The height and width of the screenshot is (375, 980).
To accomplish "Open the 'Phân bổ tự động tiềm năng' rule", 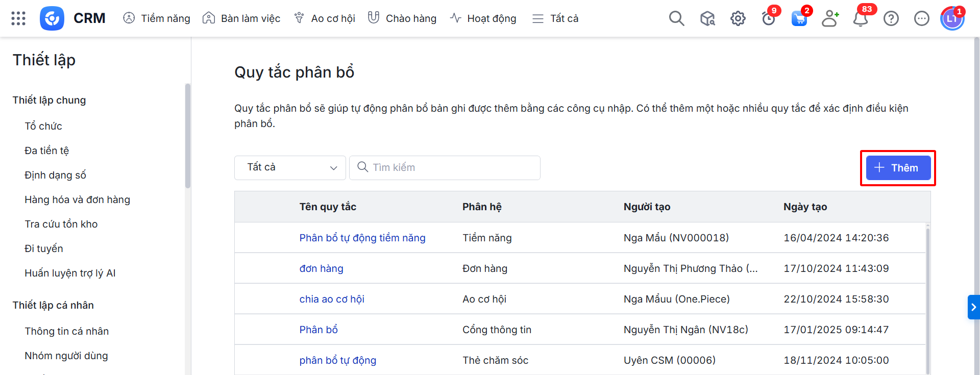I will coord(362,238).
